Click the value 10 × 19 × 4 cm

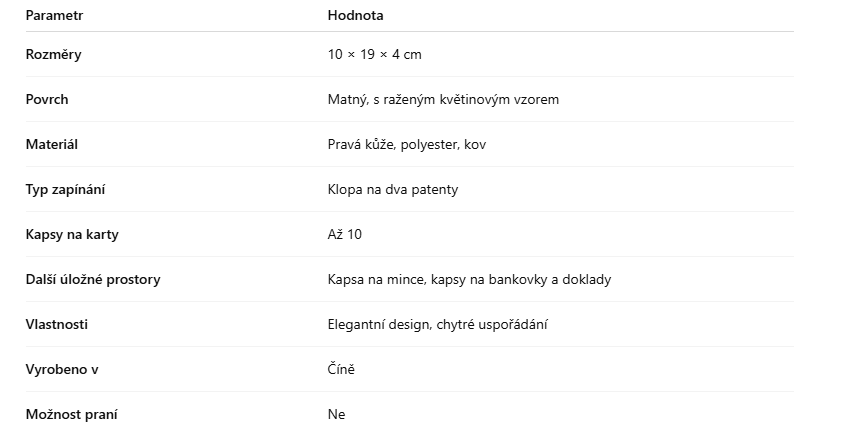(x=374, y=54)
